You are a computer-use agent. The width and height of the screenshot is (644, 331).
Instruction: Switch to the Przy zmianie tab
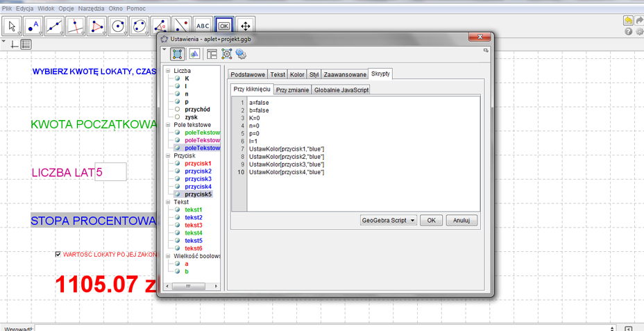pyautogui.click(x=292, y=90)
